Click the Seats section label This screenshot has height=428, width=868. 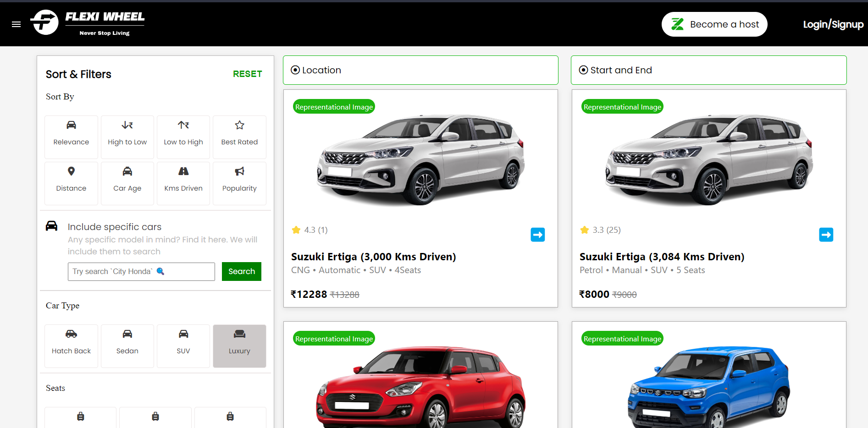(x=55, y=388)
